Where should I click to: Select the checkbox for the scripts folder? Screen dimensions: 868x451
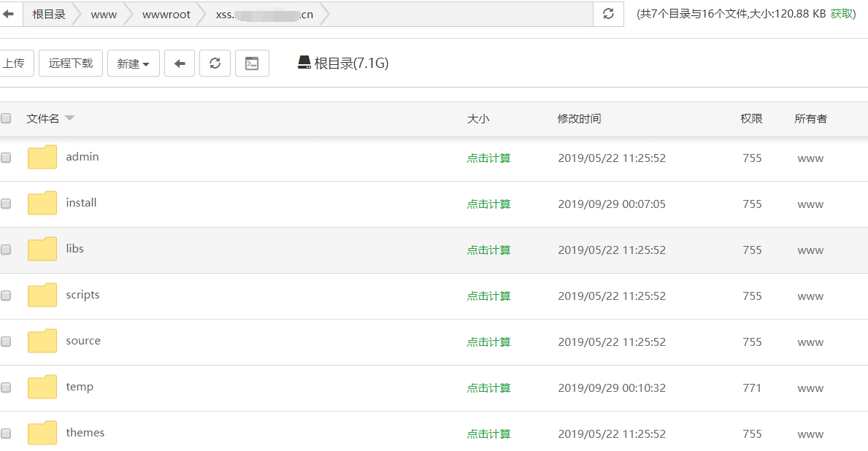[7, 296]
